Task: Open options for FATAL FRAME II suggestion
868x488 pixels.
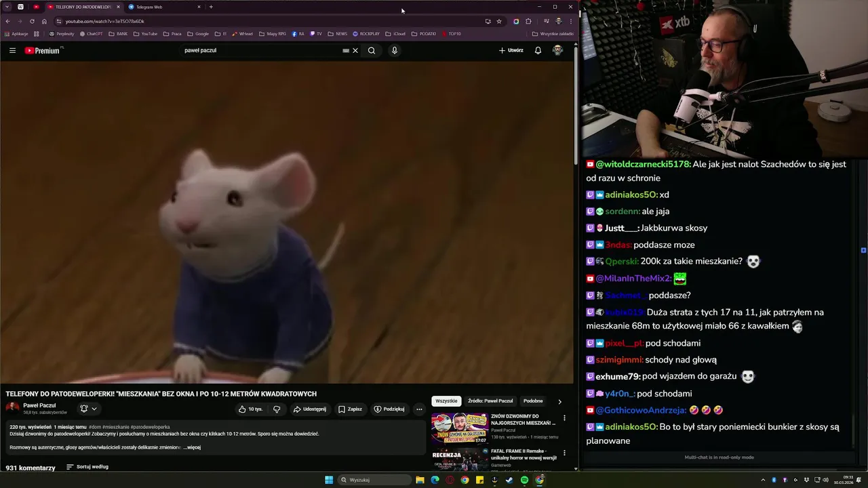Action: pyautogui.click(x=564, y=453)
